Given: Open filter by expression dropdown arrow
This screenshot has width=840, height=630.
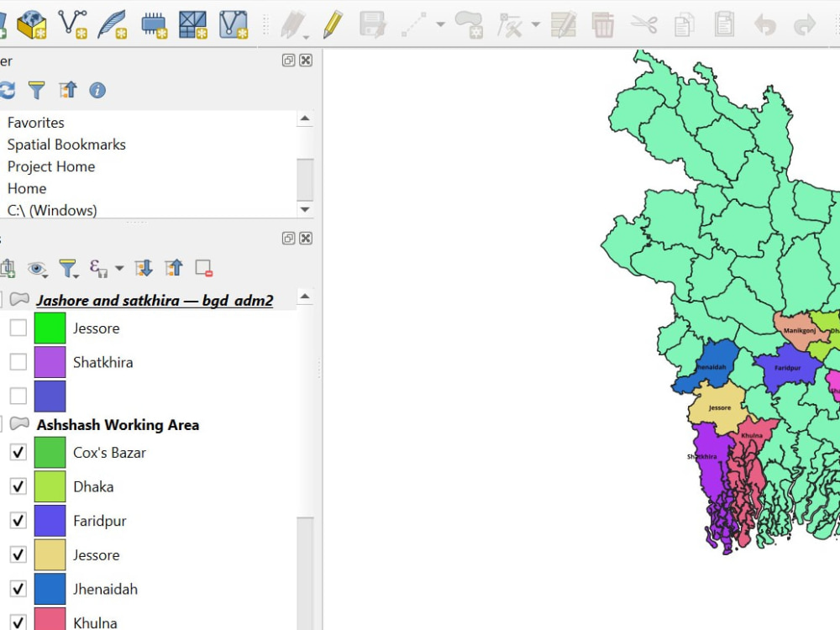Looking at the screenshot, I should (119, 268).
